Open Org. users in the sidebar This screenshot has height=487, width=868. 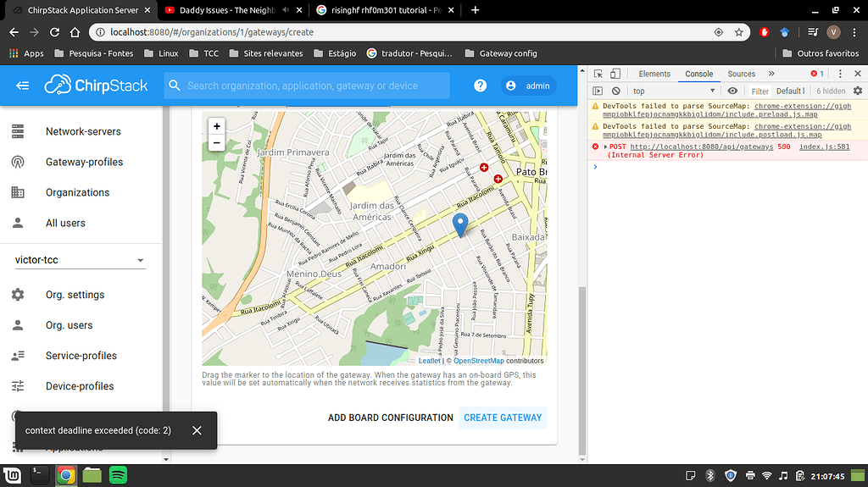pos(69,325)
